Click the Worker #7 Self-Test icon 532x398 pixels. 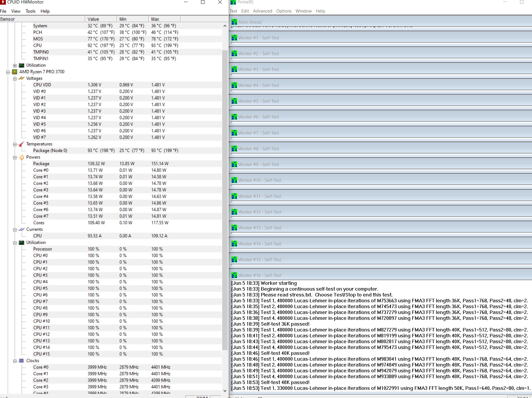234,133
